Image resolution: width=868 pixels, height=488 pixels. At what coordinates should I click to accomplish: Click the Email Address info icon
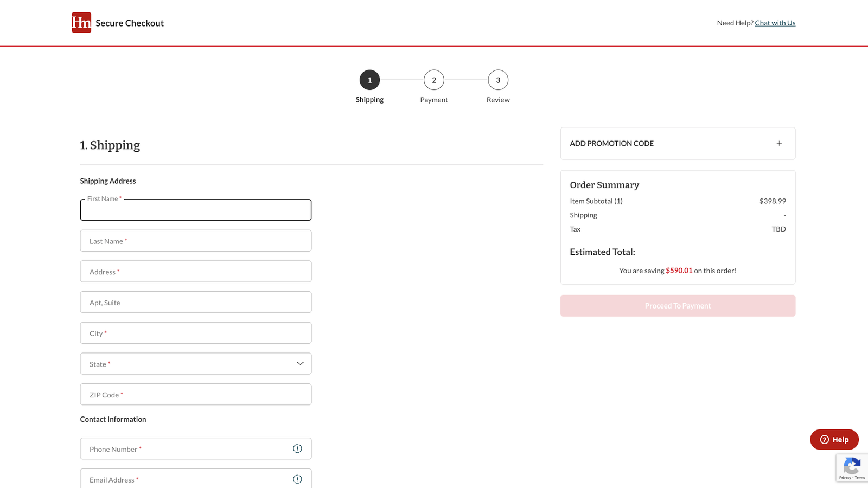click(x=297, y=479)
